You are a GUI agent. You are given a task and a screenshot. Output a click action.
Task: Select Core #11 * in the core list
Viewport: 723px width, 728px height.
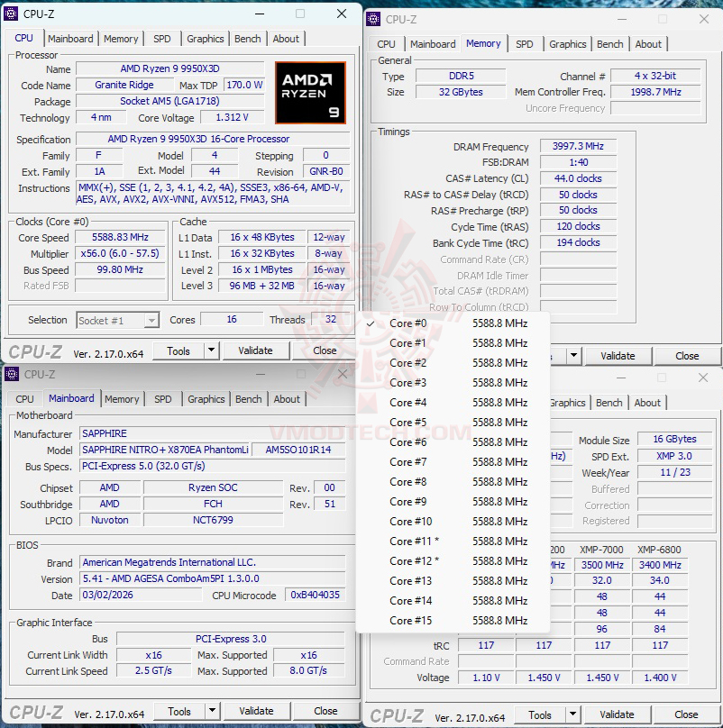click(453, 541)
